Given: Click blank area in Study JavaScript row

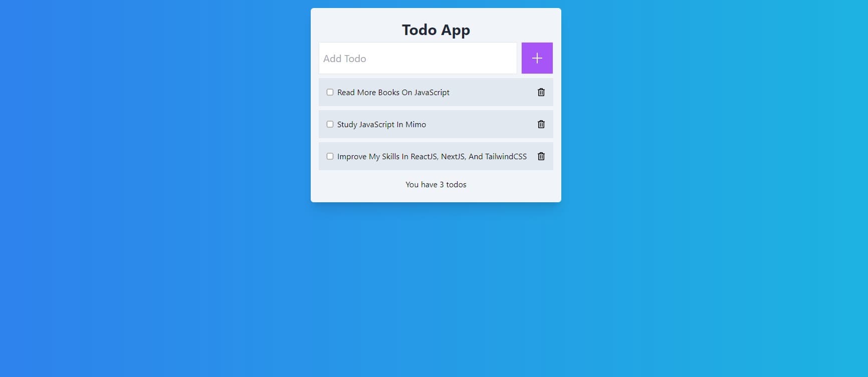Looking at the screenshot, I should (481, 124).
